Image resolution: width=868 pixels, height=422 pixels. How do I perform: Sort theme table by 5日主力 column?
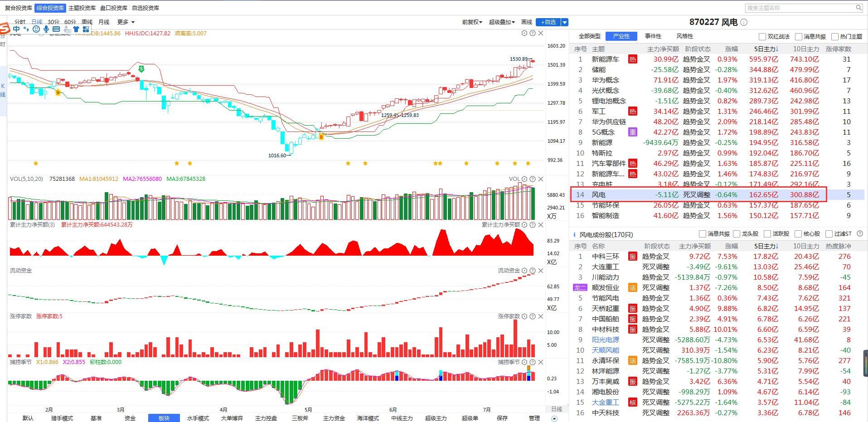[x=766, y=49]
